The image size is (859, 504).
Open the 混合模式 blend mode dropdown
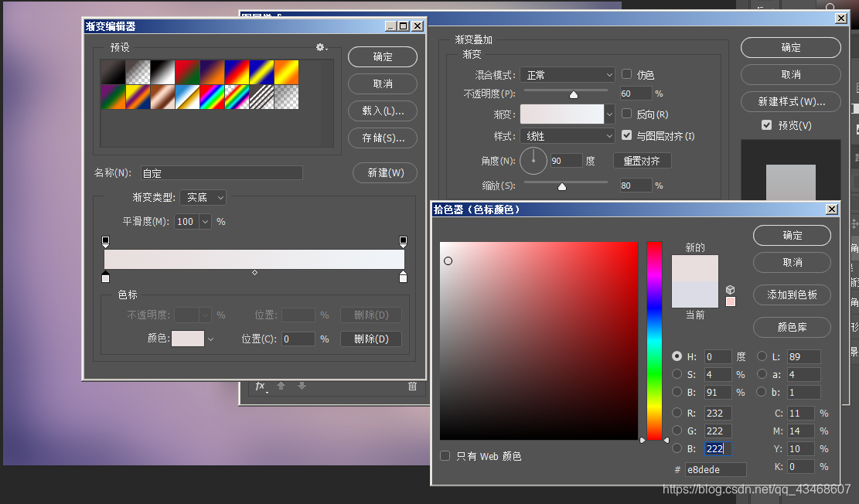pos(568,74)
